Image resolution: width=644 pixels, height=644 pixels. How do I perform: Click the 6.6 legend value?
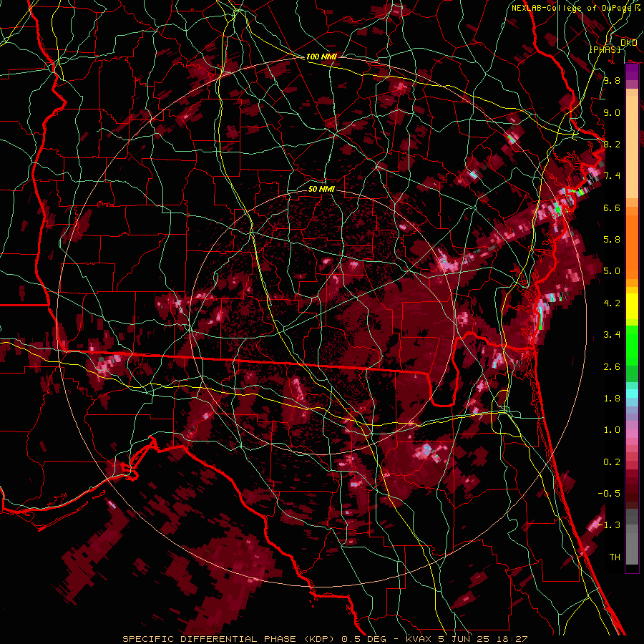tap(612, 208)
